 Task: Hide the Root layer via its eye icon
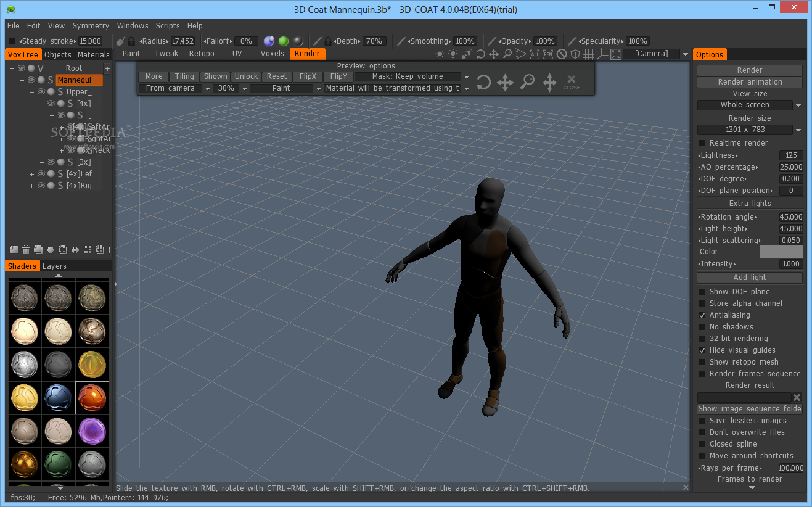coord(22,68)
